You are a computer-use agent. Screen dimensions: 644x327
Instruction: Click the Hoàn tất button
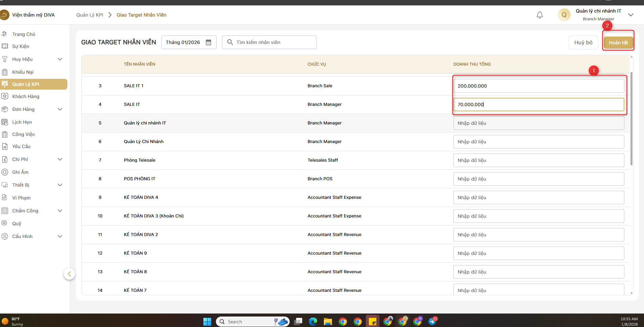[x=618, y=43]
